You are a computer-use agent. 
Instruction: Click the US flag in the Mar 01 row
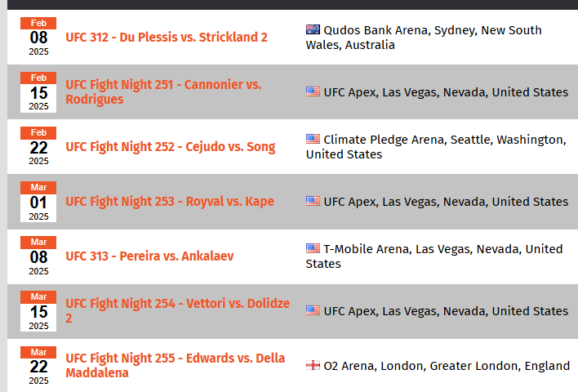[313, 202]
